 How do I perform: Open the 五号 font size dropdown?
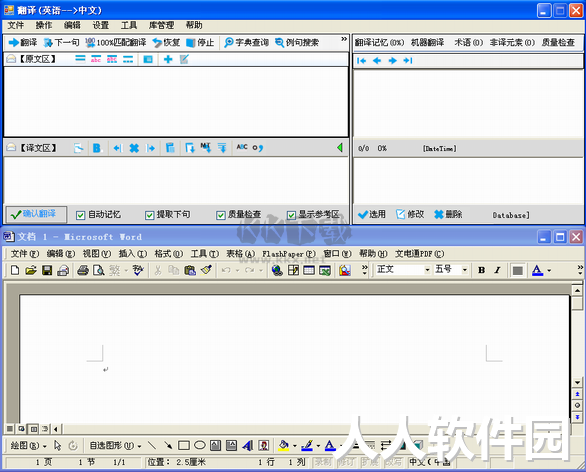click(465, 270)
